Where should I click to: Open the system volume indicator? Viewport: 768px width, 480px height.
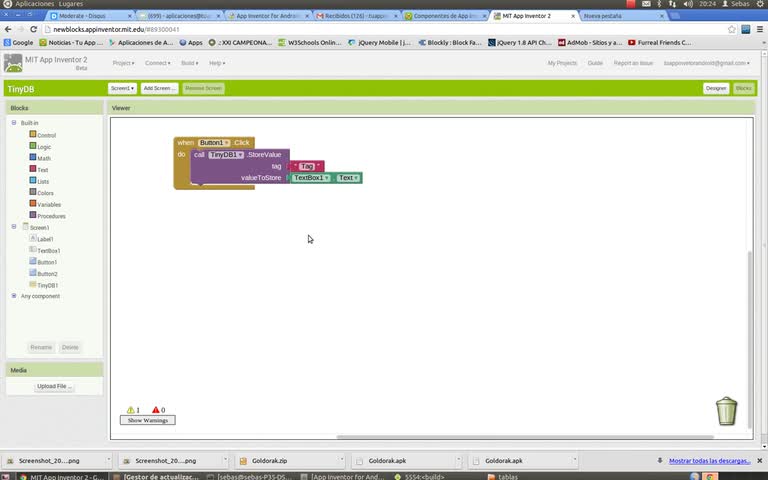coord(688,4)
